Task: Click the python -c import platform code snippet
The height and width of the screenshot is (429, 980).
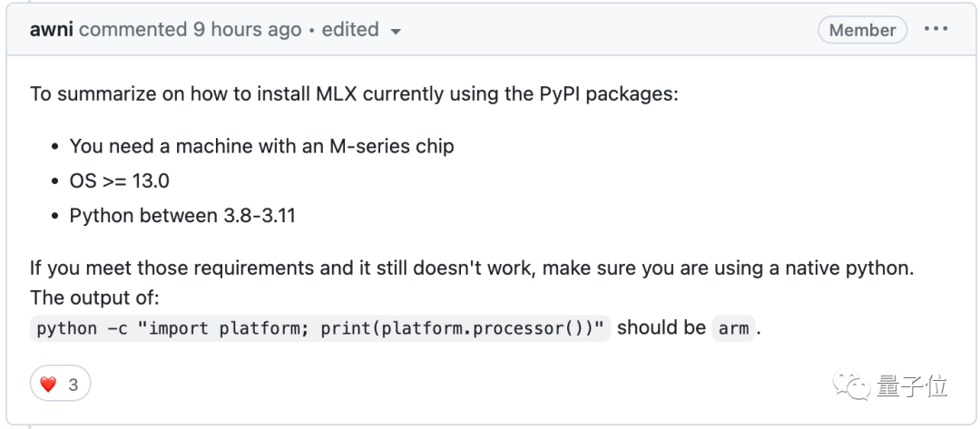Action: click(321, 328)
